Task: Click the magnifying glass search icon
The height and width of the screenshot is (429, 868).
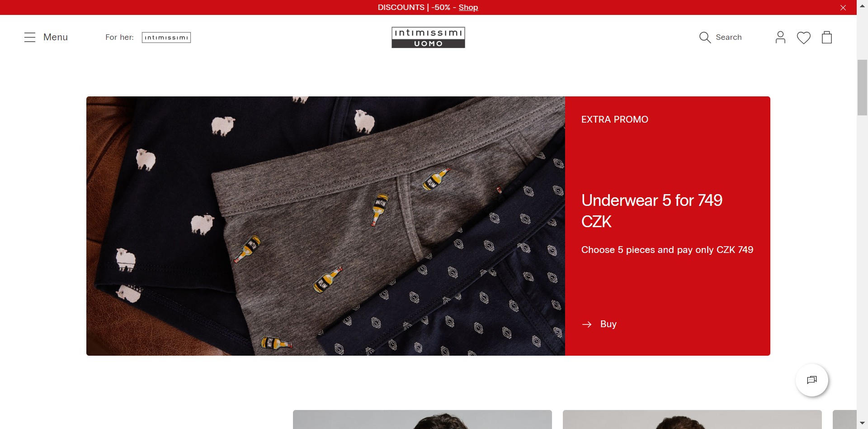Action: pyautogui.click(x=705, y=38)
